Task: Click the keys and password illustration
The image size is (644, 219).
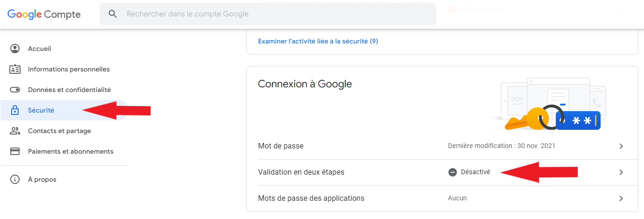Action: click(548, 104)
